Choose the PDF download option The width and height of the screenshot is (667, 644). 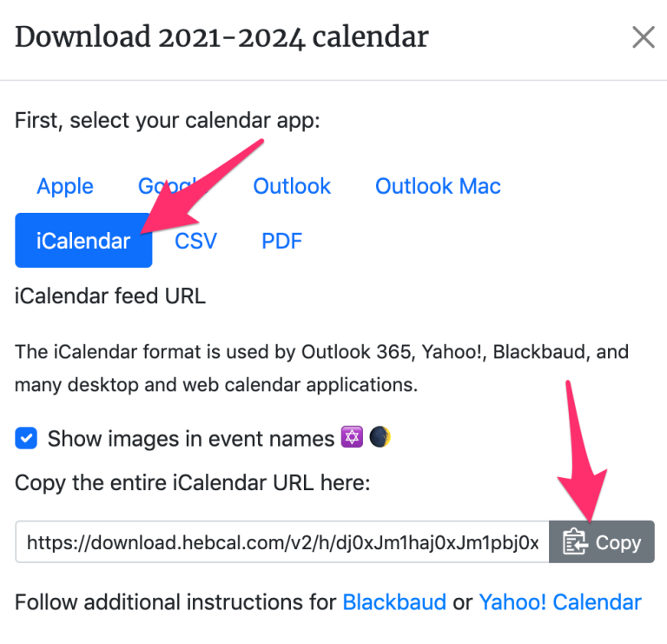(x=281, y=241)
